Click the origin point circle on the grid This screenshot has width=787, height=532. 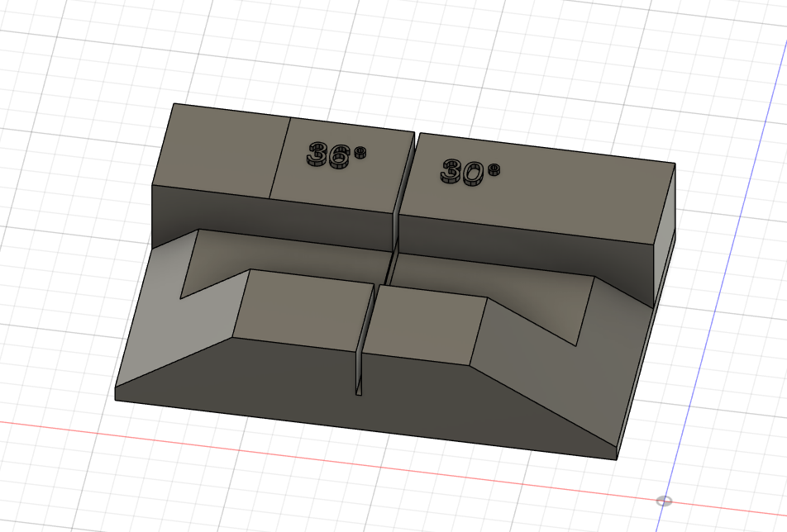tap(664, 501)
